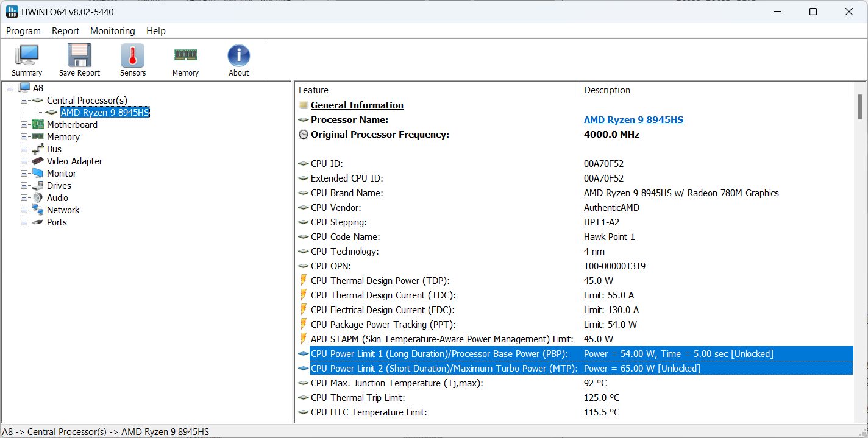Click the Central Processor(s) chip icon
This screenshot has height=438, width=868.
coord(38,100)
